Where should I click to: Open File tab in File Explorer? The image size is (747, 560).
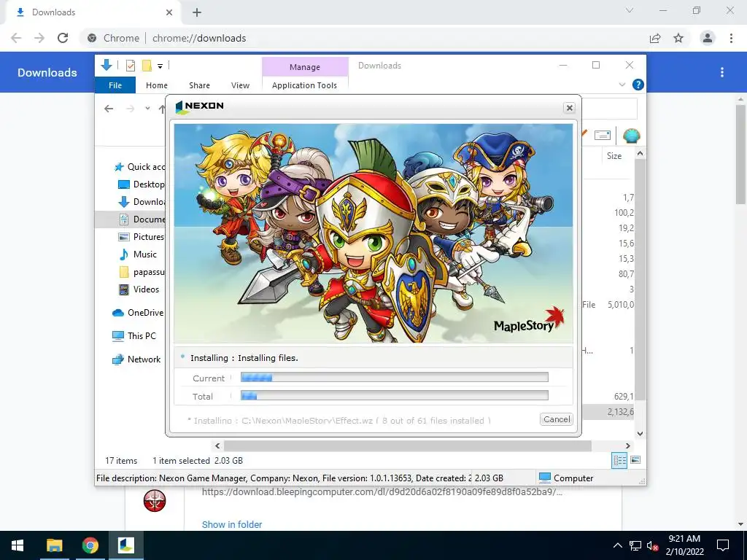pos(115,85)
